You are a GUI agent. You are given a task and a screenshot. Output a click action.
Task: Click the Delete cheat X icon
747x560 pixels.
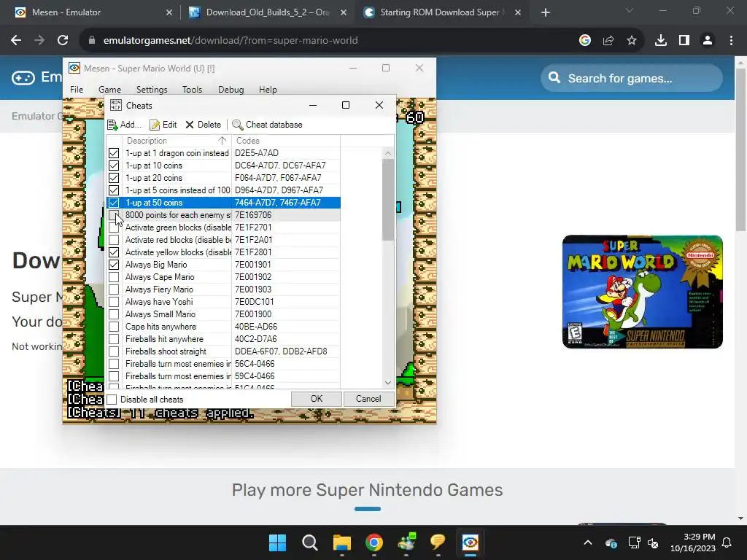tap(190, 125)
